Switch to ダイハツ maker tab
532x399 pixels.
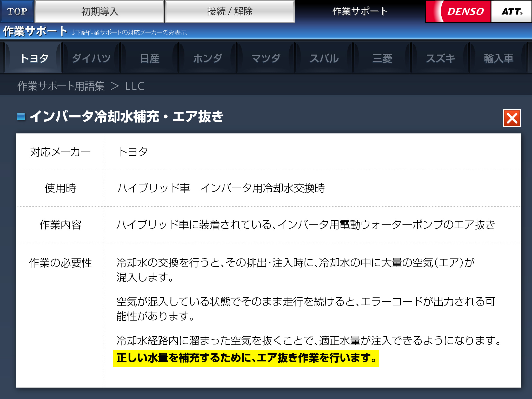coord(91,58)
